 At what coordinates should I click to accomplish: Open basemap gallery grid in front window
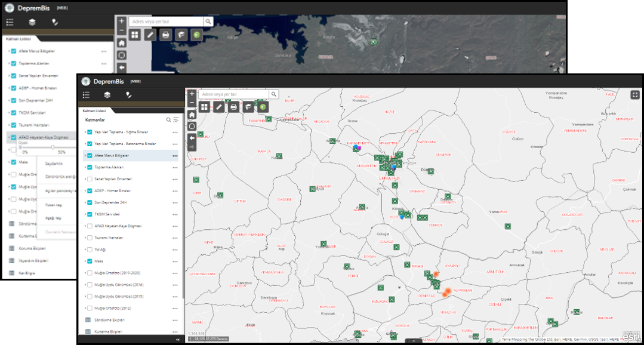click(204, 107)
